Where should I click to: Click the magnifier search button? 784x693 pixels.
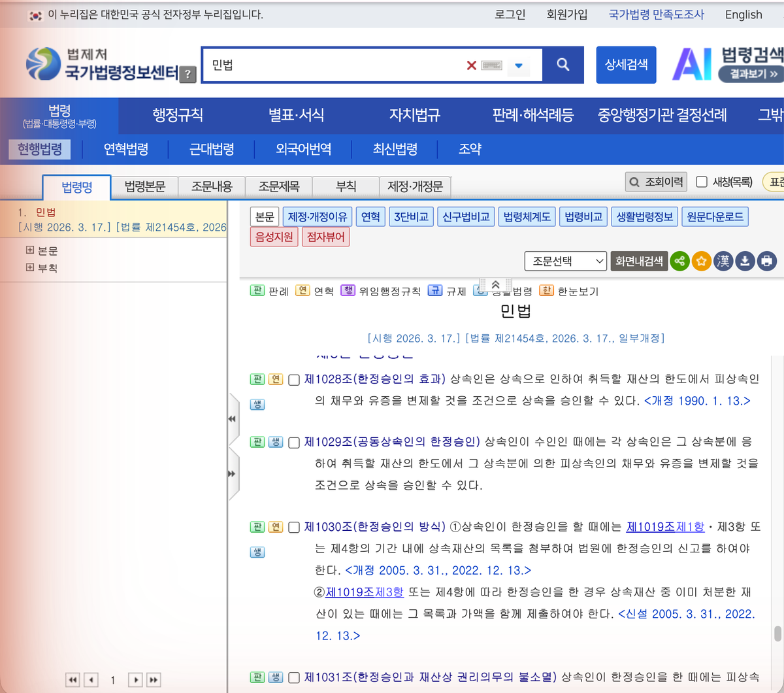(563, 65)
